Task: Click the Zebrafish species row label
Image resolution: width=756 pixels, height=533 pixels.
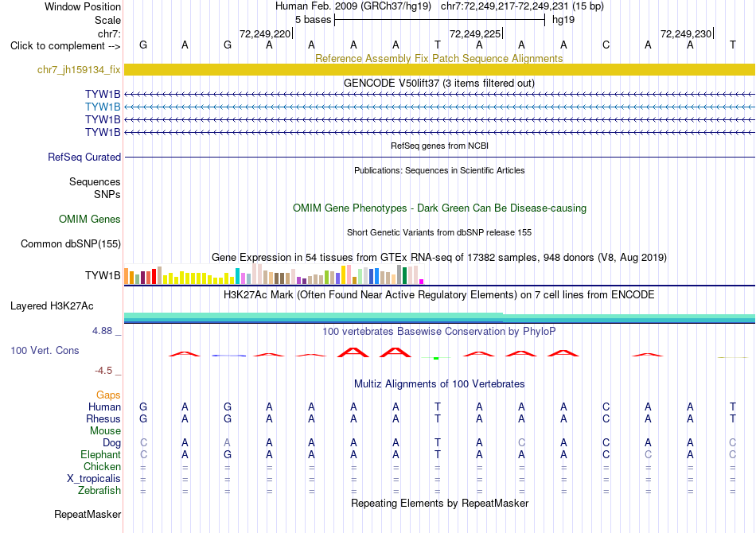Action: 99,491
